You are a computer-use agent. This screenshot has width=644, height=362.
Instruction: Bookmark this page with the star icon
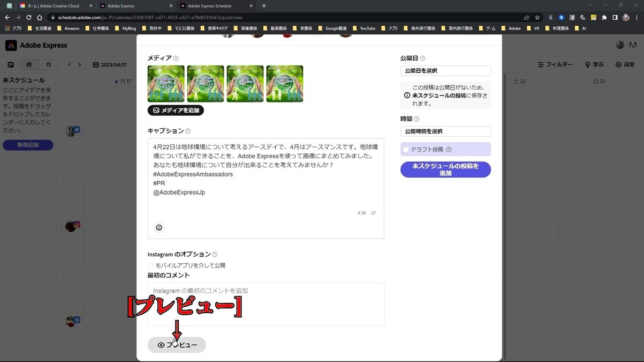click(x=537, y=17)
